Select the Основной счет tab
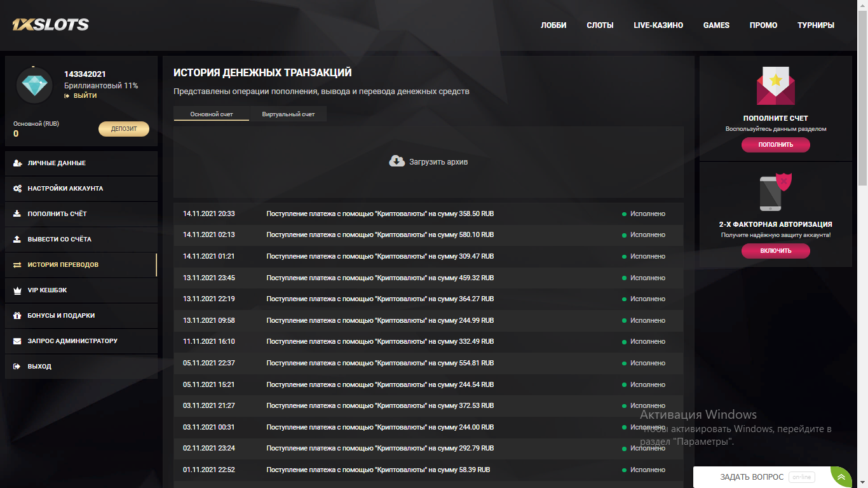Image resolution: width=868 pixels, height=488 pixels. tap(212, 114)
